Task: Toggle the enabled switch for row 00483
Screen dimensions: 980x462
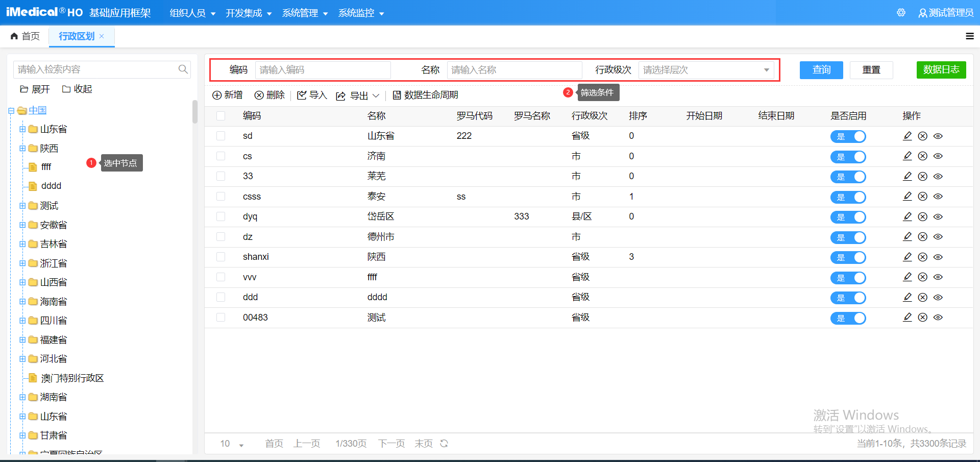Action: (x=848, y=318)
